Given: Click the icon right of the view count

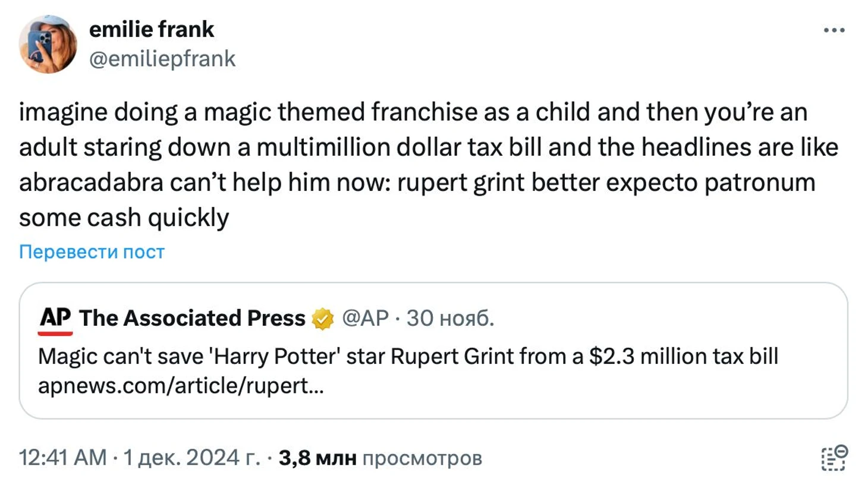Looking at the screenshot, I should click(834, 458).
